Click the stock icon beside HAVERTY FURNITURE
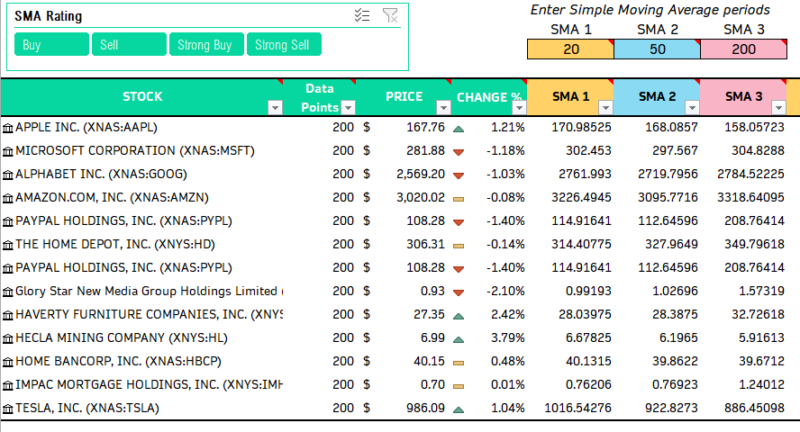Viewport: 800px width, 432px height. click(x=8, y=315)
